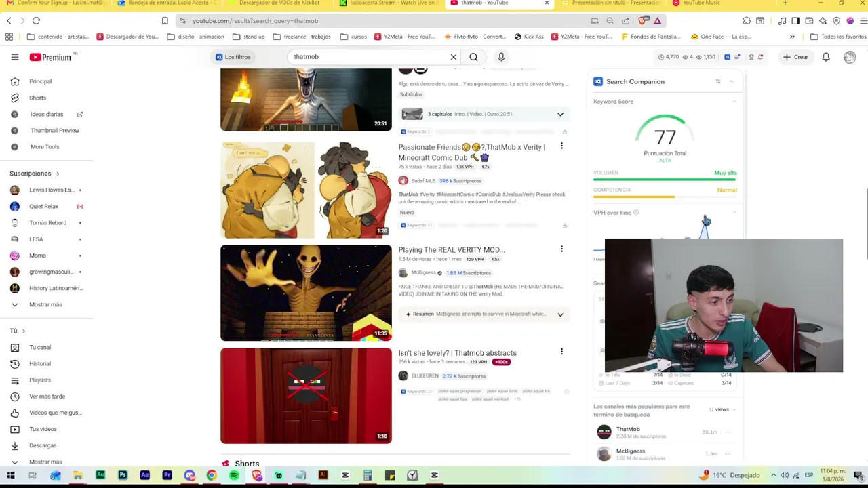868x488 pixels.
Task: Open account avatar menu
Action: pyautogui.click(x=849, y=57)
